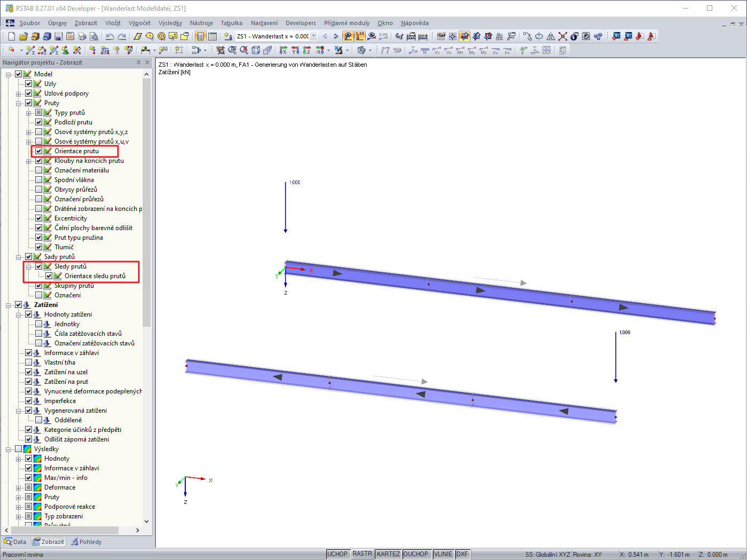Expand the Deformace results node
This screenshot has width=747, height=560.
(19, 487)
